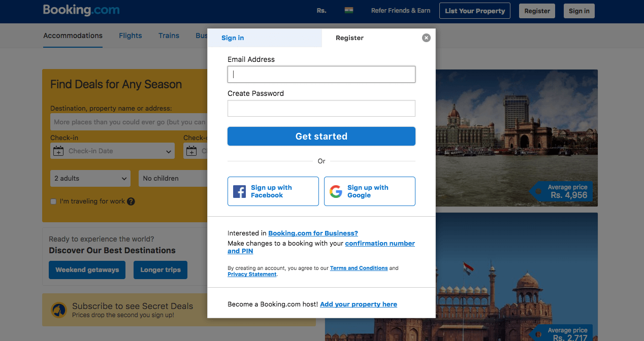Open the No children dropdown

tap(173, 178)
